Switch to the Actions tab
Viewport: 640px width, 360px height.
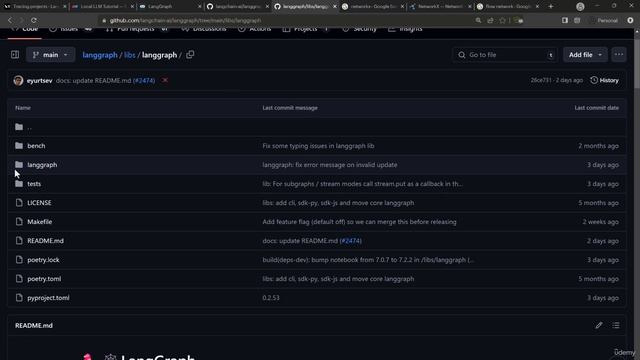255,30
